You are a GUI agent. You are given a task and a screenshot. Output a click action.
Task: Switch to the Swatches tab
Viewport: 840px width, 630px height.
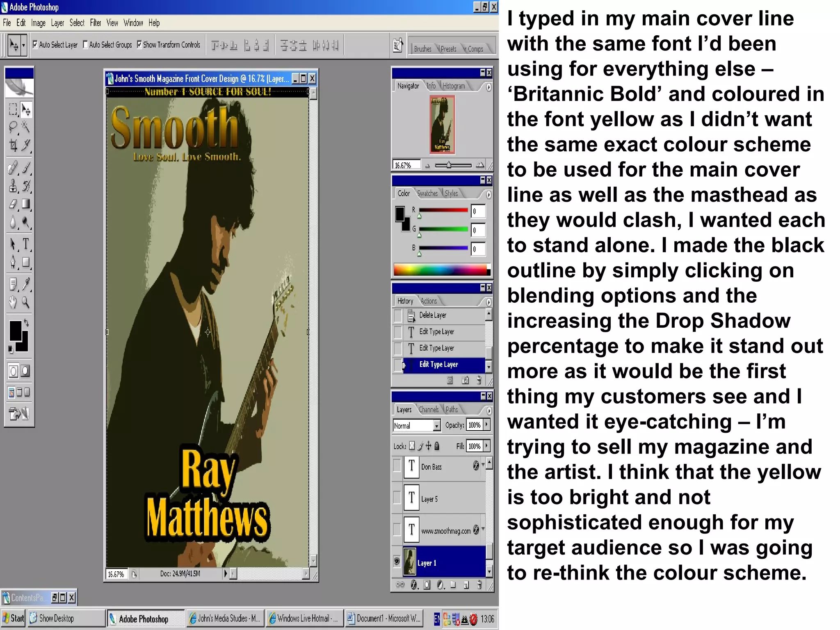click(x=427, y=193)
